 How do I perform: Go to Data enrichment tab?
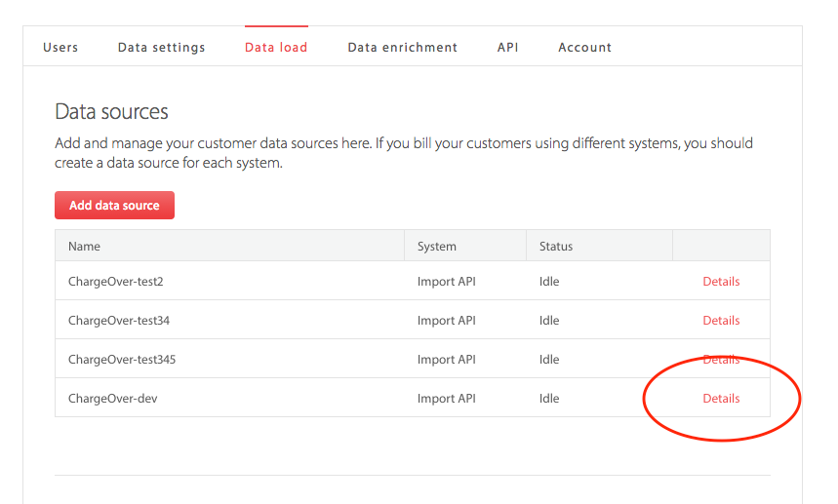coord(403,48)
